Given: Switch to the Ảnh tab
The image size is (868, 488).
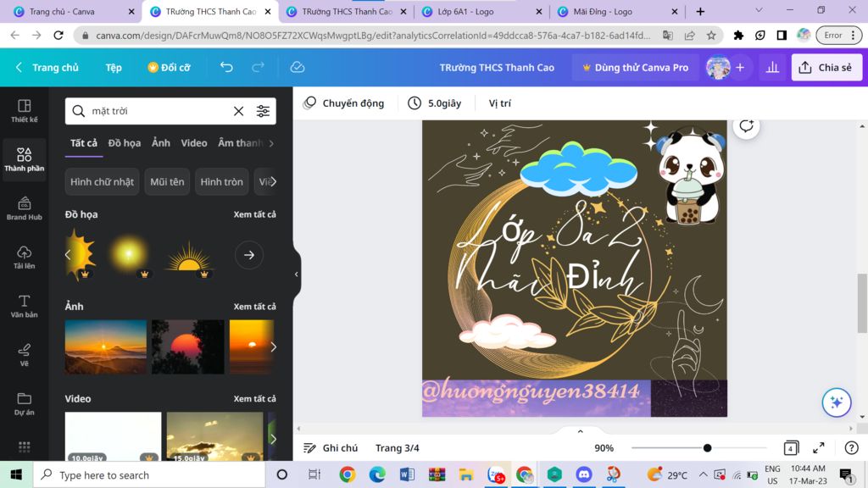Looking at the screenshot, I should [161, 143].
